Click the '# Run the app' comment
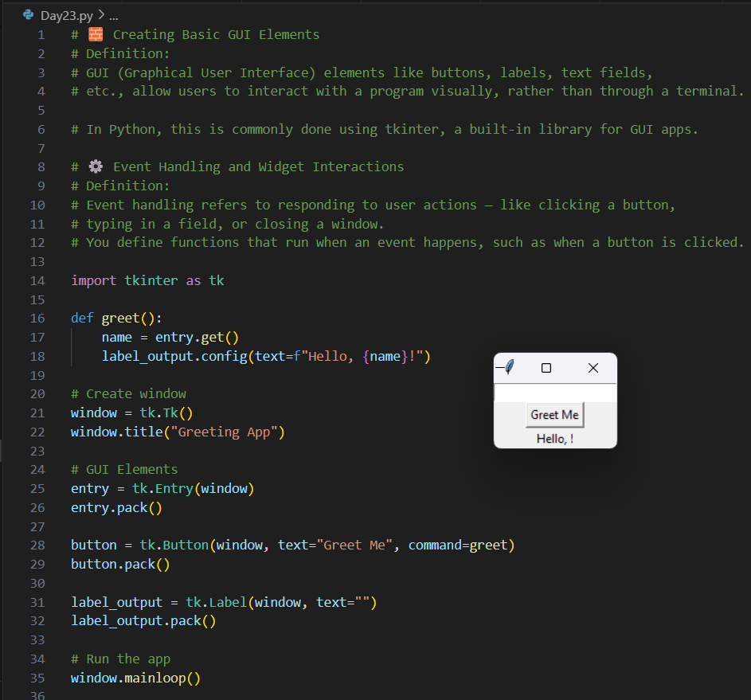The image size is (751, 700). click(x=121, y=659)
